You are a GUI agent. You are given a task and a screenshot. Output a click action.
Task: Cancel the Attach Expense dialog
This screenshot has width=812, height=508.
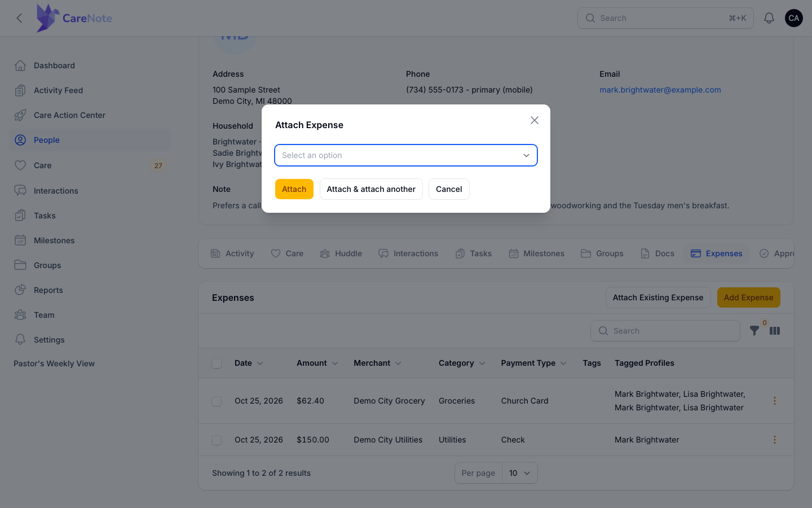(449, 189)
